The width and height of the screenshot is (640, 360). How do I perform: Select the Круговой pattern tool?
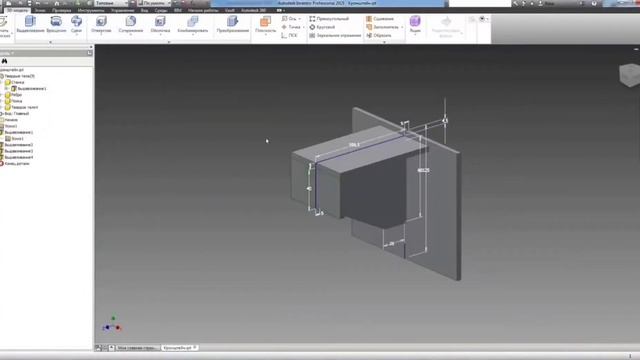322,27
